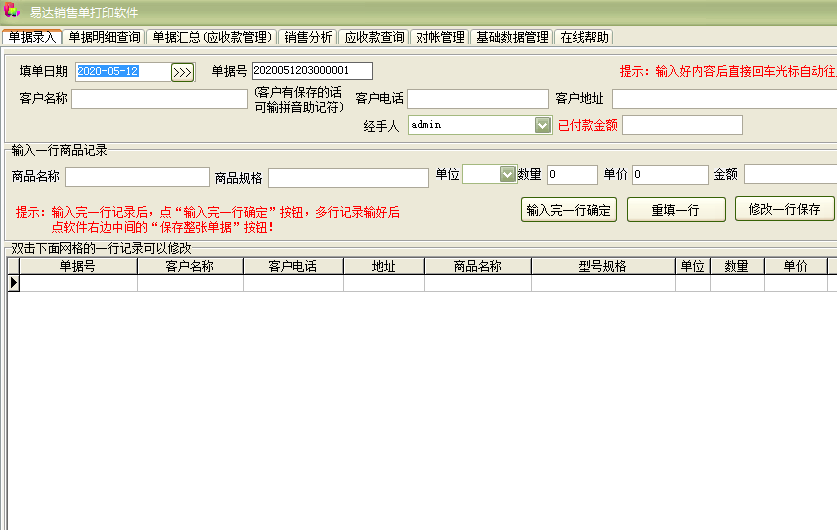Image resolution: width=837 pixels, height=530 pixels.
Task: Focus the 填单日期 date field
Action: (x=123, y=72)
